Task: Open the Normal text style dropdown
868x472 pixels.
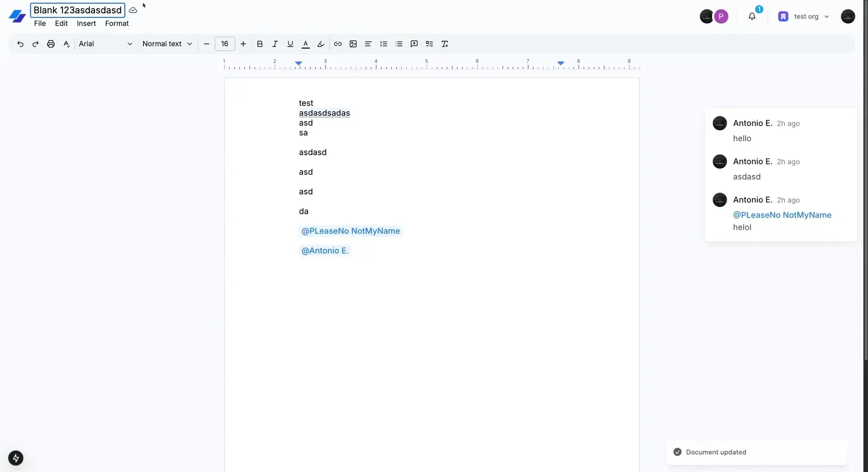Action: 167,44
